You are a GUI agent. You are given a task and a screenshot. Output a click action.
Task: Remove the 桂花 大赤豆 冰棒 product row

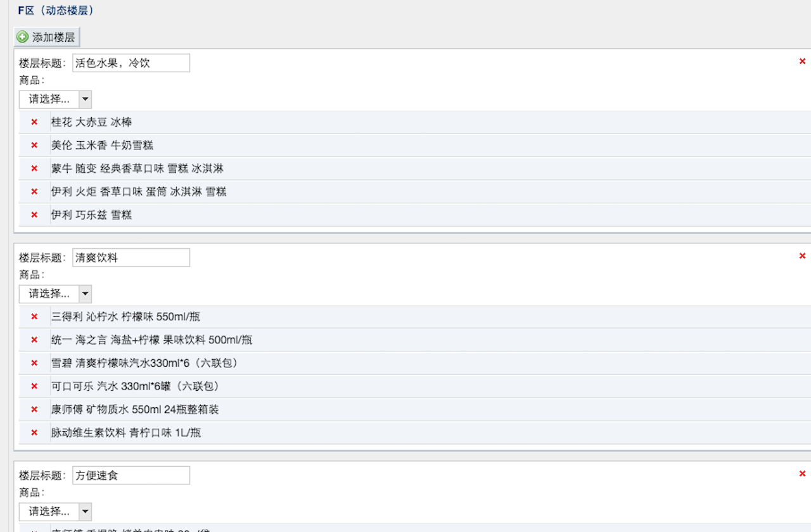[34, 122]
